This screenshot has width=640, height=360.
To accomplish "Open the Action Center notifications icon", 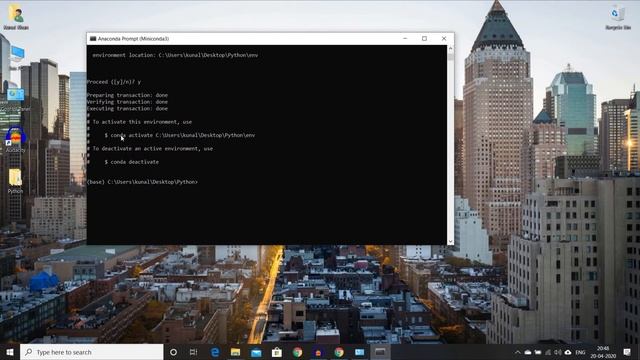I will pos(627,352).
